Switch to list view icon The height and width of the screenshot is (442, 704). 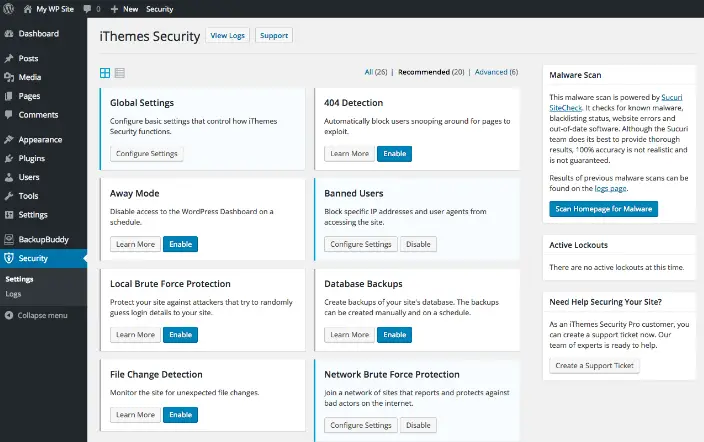(x=119, y=73)
